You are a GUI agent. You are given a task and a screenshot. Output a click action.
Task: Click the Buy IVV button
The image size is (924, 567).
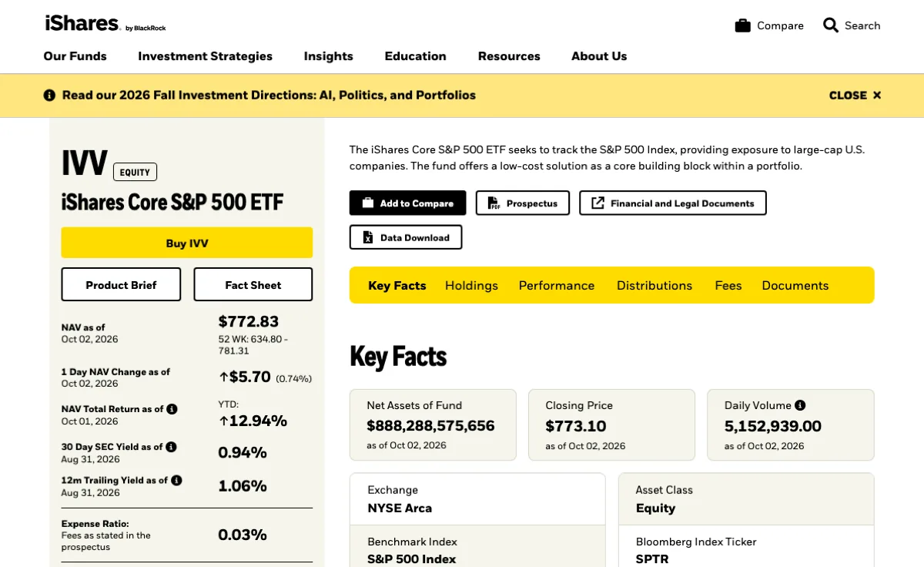pyautogui.click(x=187, y=243)
